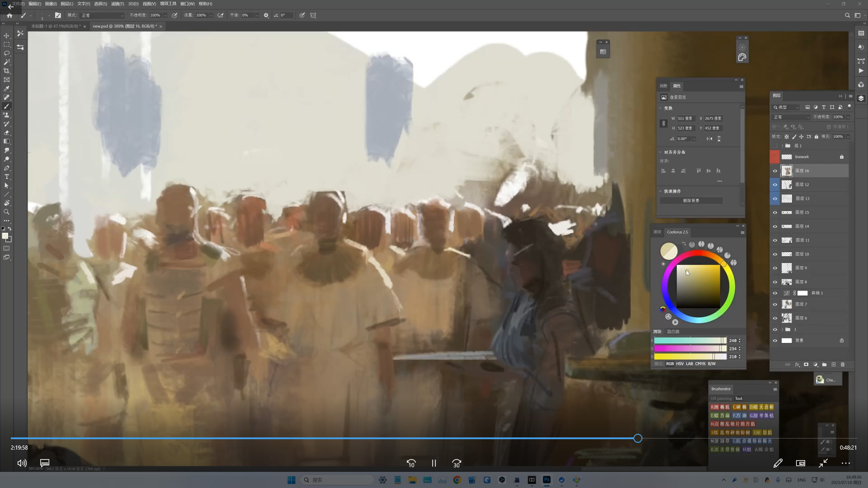This screenshot has height=488, width=868.
Task: Switch Coolorus mode to HSV
Action: (680, 364)
